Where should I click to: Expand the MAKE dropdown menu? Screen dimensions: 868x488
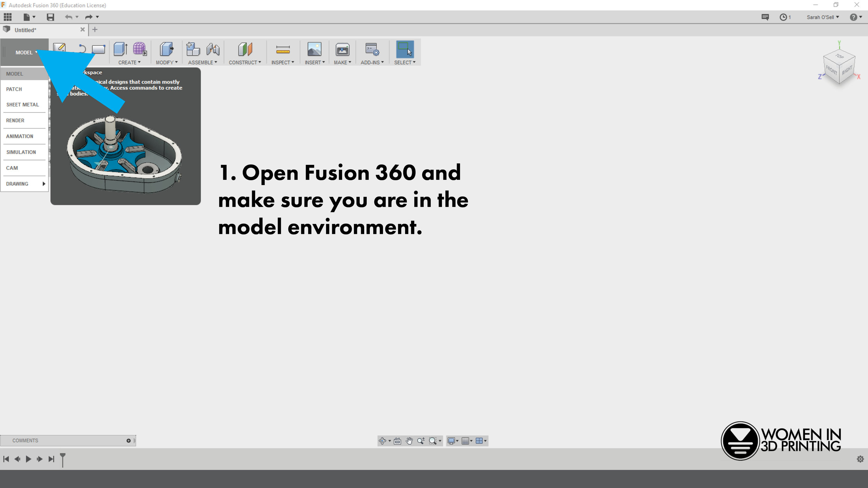[342, 62]
